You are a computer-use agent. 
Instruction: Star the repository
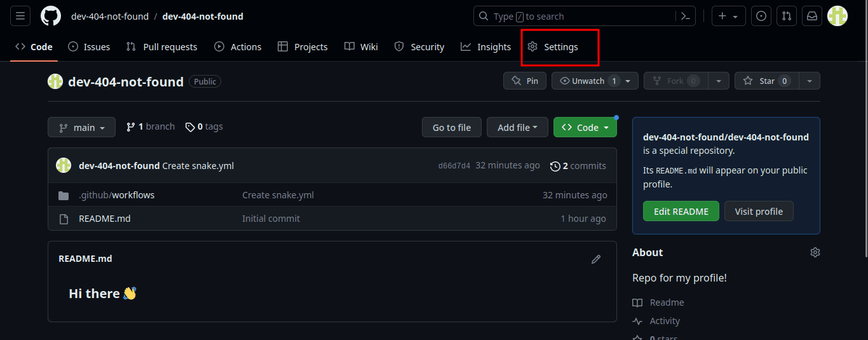tap(766, 81)
